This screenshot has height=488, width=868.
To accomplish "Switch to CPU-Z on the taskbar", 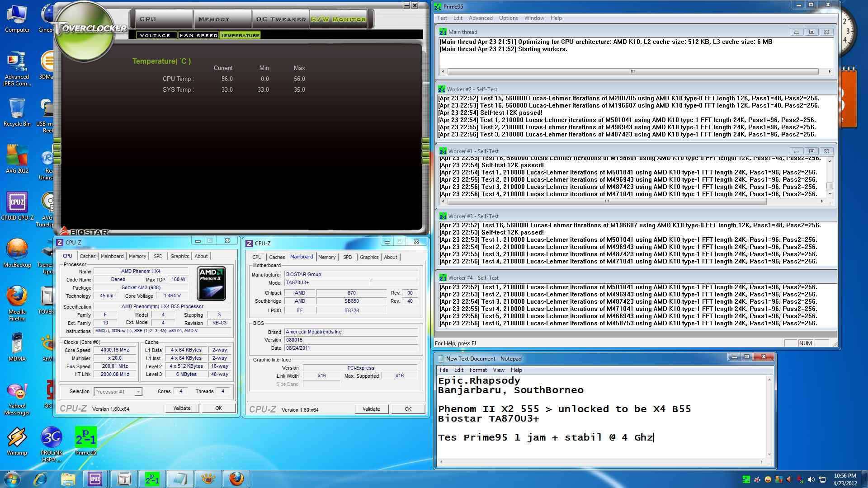I will click(95, 479).
